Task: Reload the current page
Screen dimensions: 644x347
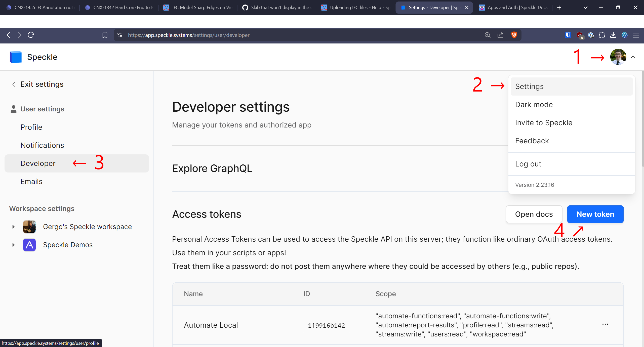Action: [31, 35]
